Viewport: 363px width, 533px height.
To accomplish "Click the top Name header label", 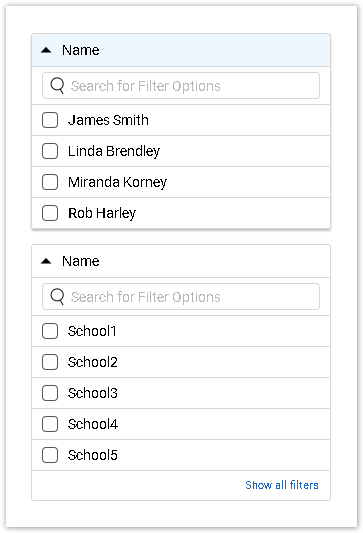I will pyautogui.click(x=81, y=50).
